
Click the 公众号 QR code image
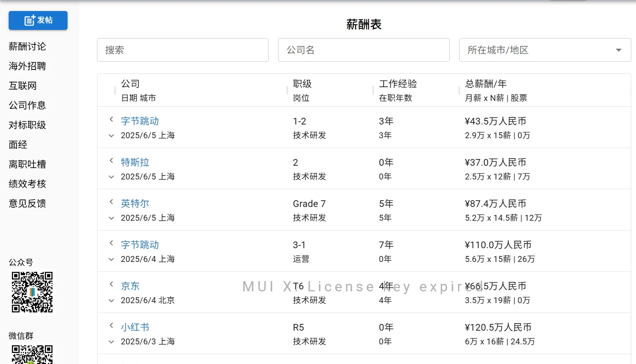[32, 292]
